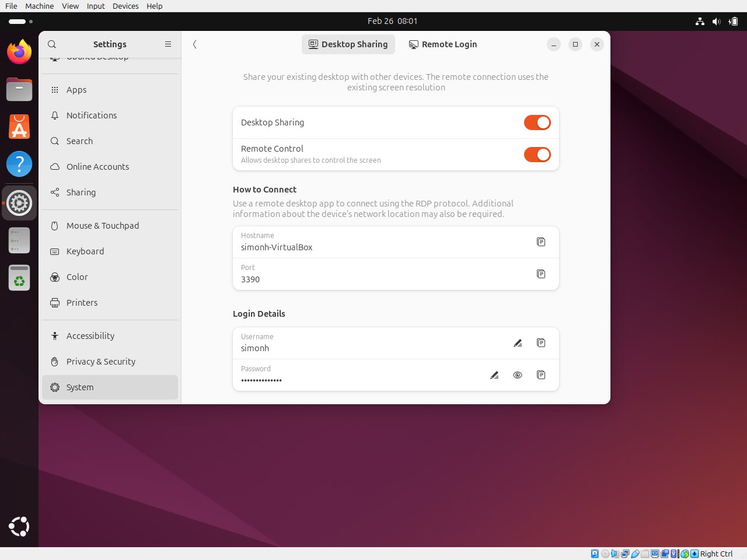
Task: Edit the Username field
Action: point(518,343)
